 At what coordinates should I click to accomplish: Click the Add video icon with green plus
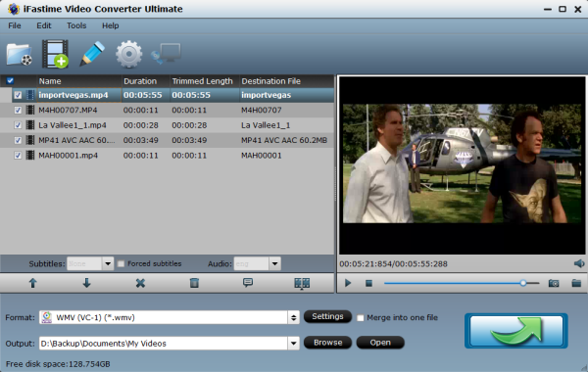[55, 54]
